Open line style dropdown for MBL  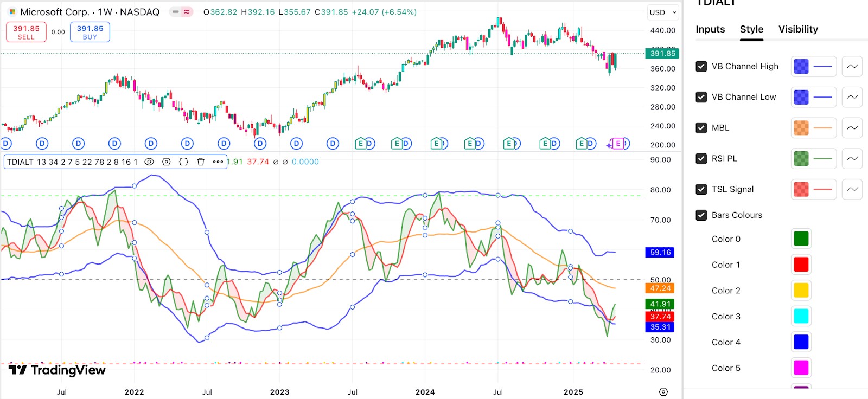pyautogui.click(x=852, y=128)
